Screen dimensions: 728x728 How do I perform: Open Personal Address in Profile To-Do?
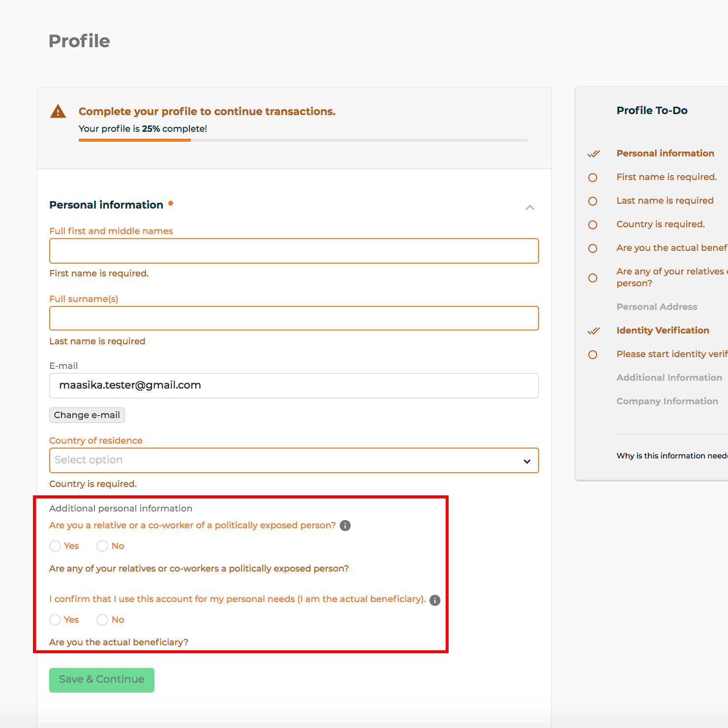(x=657, y=307)
